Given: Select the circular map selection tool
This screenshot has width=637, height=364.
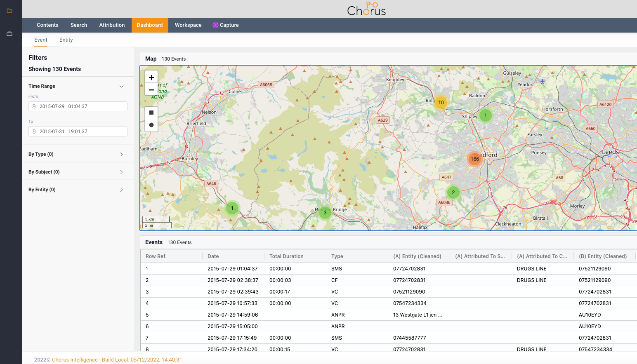Looking at the screenshot, I should click(x=151, y=125).
